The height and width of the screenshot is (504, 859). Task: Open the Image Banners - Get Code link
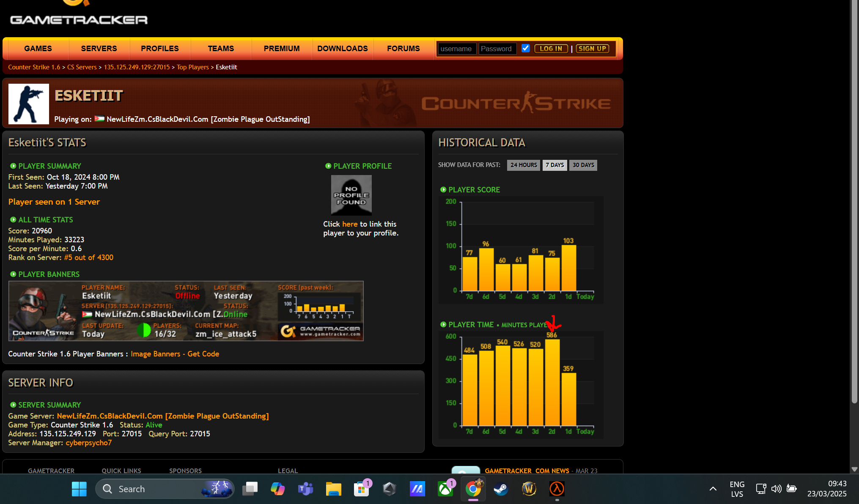[x=175, y=354]
